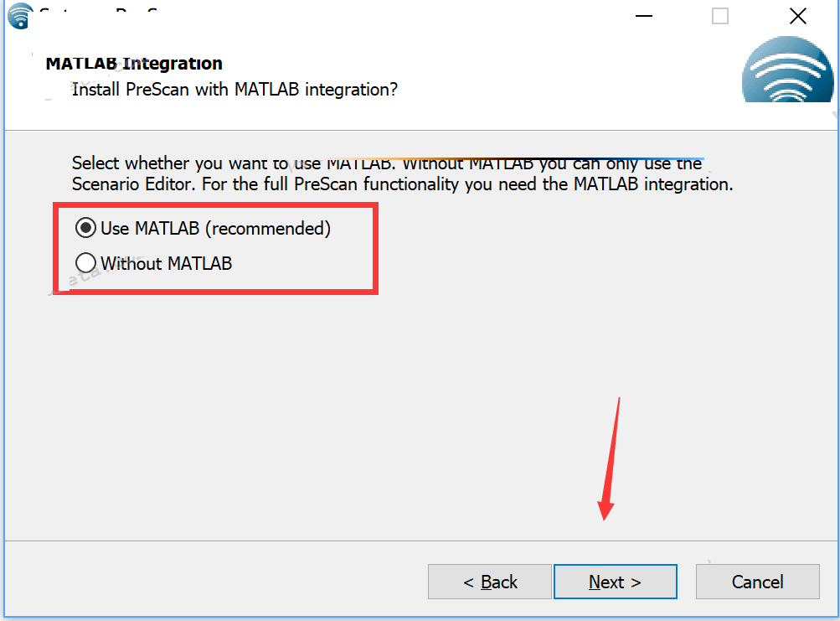This screenshot has height=621, width=840.
Task: Proceed by clicking Next
Action: [615, 582]
